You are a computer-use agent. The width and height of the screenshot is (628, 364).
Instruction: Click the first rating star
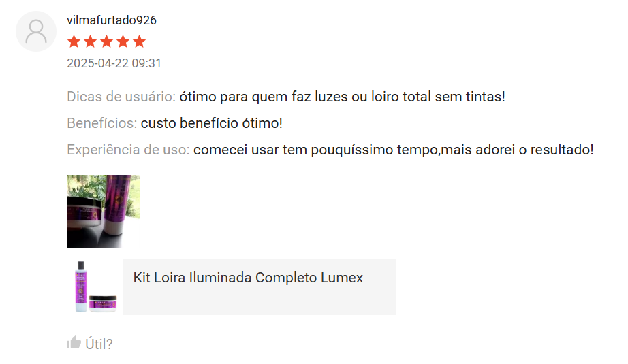click(74, 42)
